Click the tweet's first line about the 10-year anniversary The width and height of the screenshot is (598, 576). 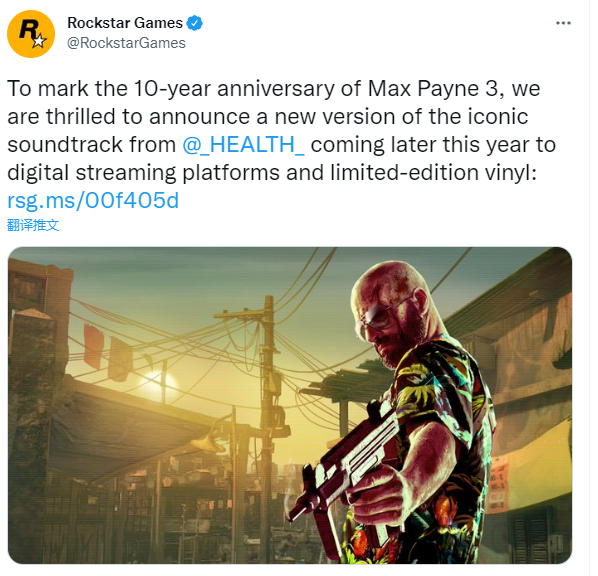click(x=273, y=88)
